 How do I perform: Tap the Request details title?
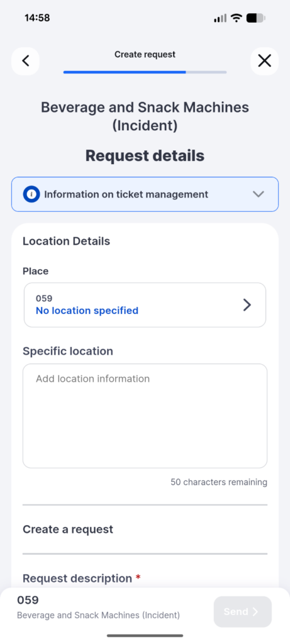point(145,156)
